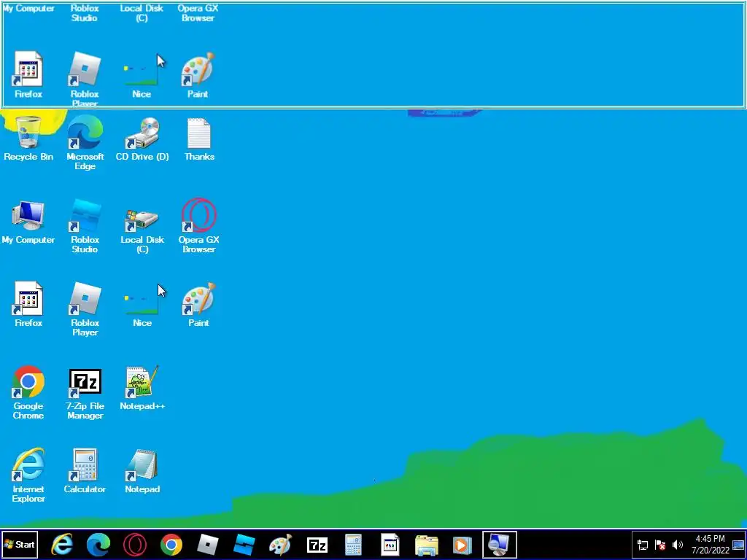The image size is (747, 560).
Task: Select the Internet Explorer desktop shortcut
Action: pyautogui.click(x=28, y=475)
